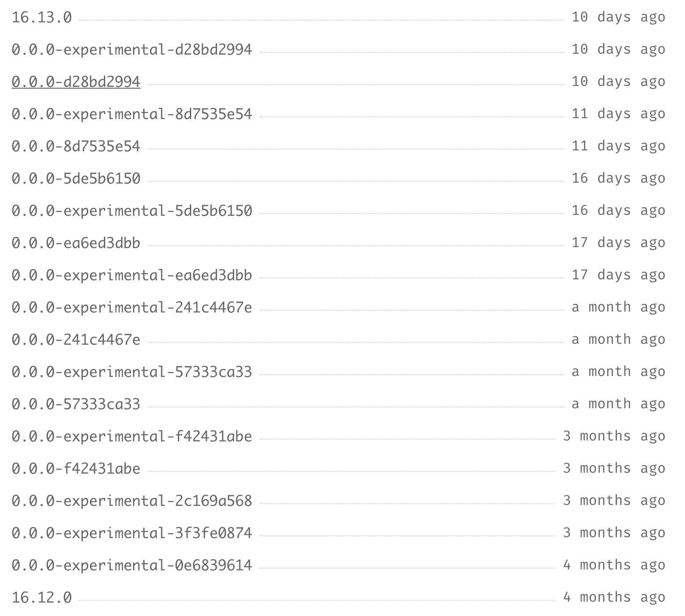View version 0.0.0-f42431abe

click(76, 469)
